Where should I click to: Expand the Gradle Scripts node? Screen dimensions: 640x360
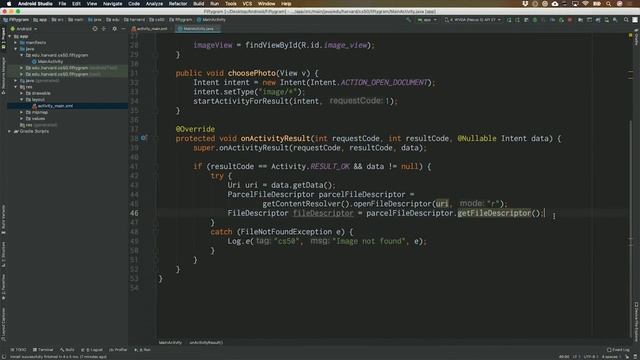(x=10, y=131)
